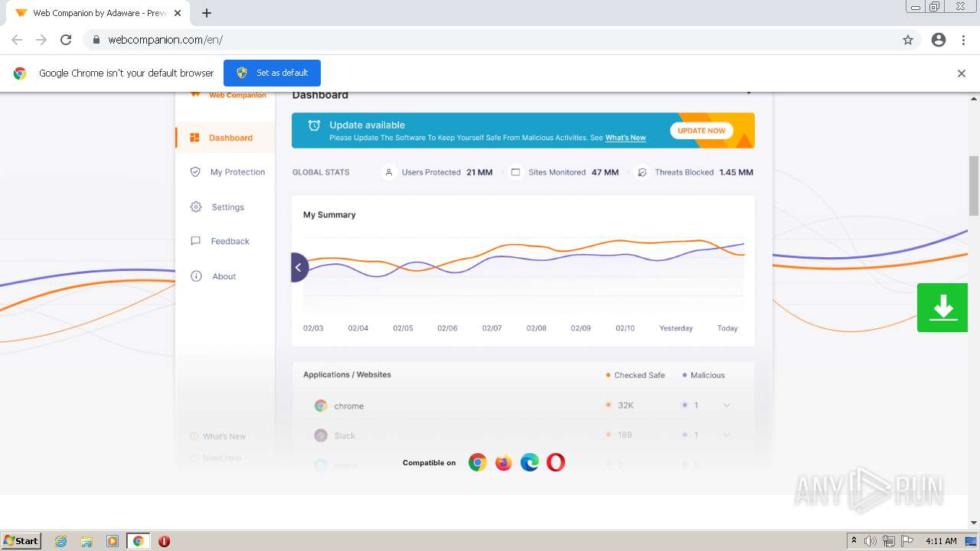This screenshot has height=551, width=980.
Task: Click the About info icon
Action: (196, 276)
